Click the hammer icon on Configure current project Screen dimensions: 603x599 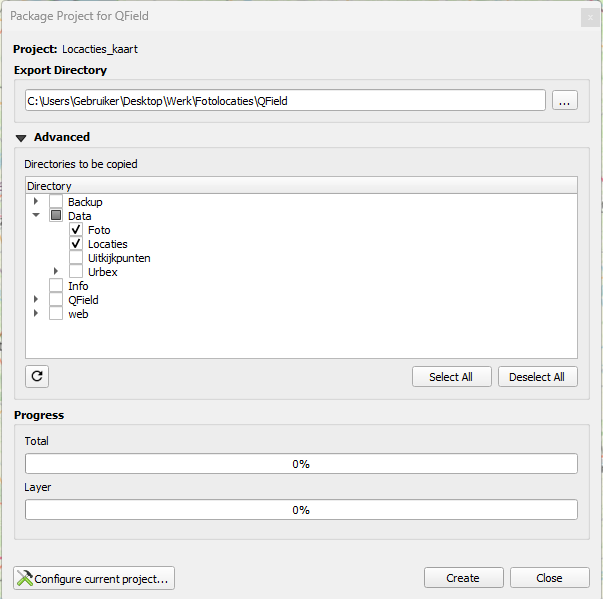pyautogui.click(x=25, y=578)
